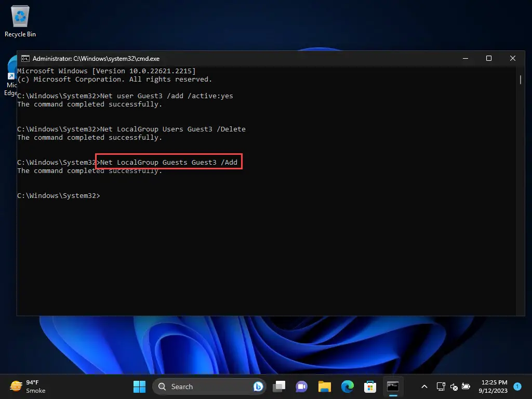This screenshot has width=532, height=399.
Task: Open the weather widget showing 94°F
Action: (28, 387)
